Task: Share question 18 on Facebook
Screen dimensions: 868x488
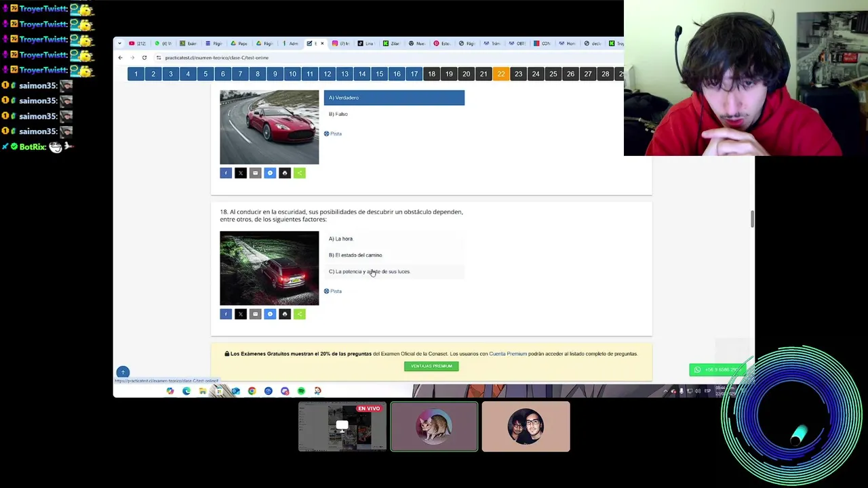Action: pyautogui.click(x=226, y=314)
